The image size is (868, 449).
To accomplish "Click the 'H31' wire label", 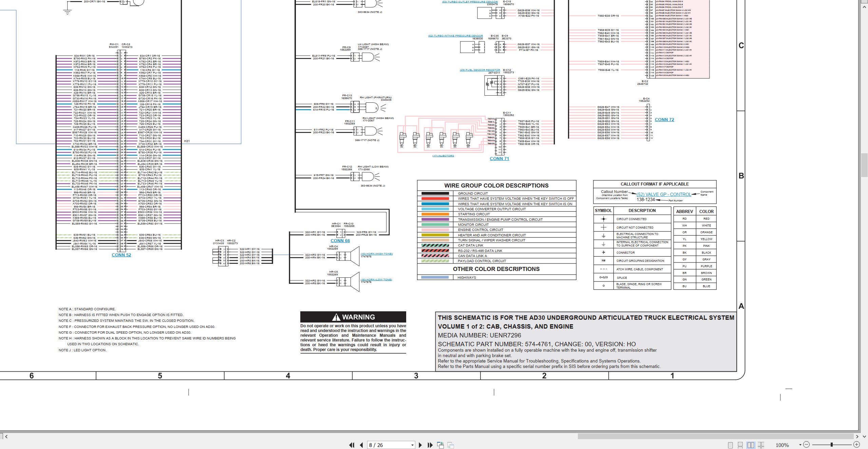I will 187,141.
